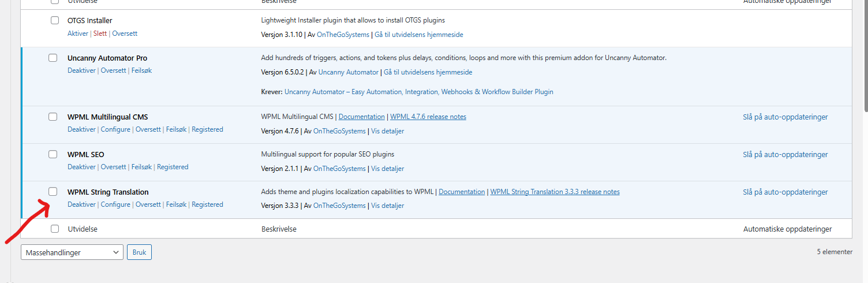Click Aktiver under OTGS Installer
This screenshot has height=283, width=868.
tap(78, 33)
